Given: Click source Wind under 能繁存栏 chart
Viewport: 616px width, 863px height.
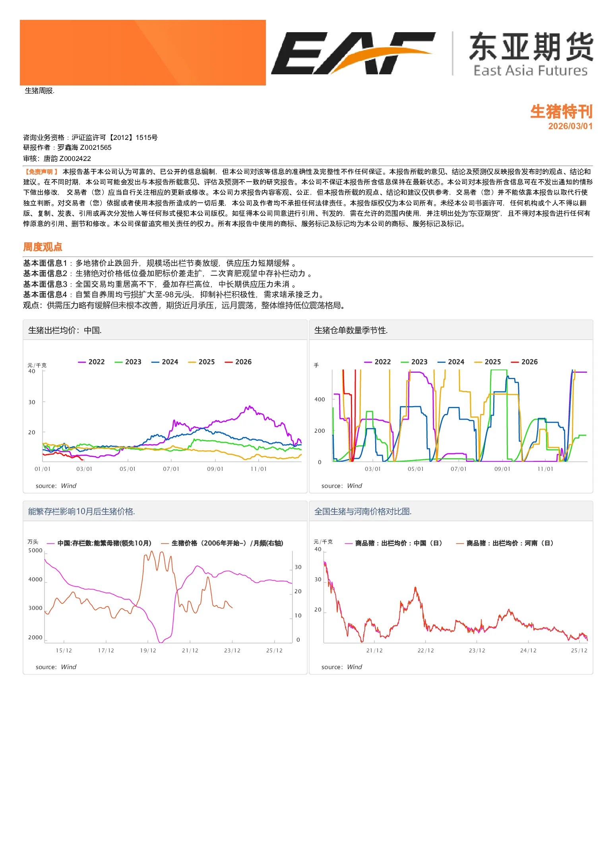Looking at the screenshot, I should [x=56, y=667].
